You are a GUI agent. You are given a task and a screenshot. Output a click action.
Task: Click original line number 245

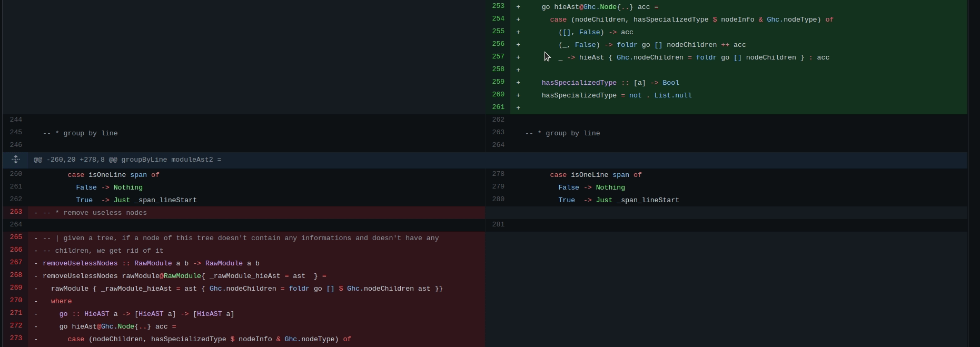15,133
